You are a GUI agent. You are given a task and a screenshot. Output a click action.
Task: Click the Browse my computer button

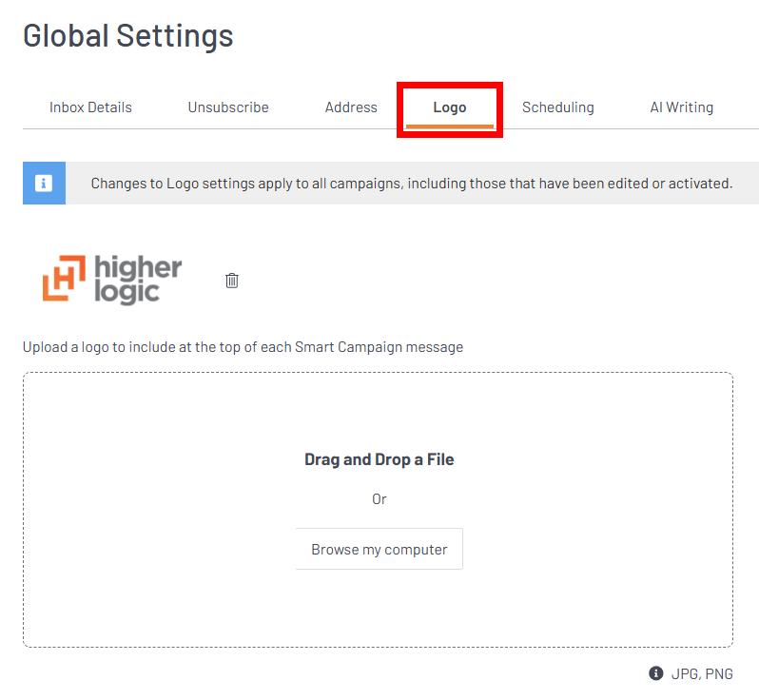pyautogui.click(x=379, y=549)
